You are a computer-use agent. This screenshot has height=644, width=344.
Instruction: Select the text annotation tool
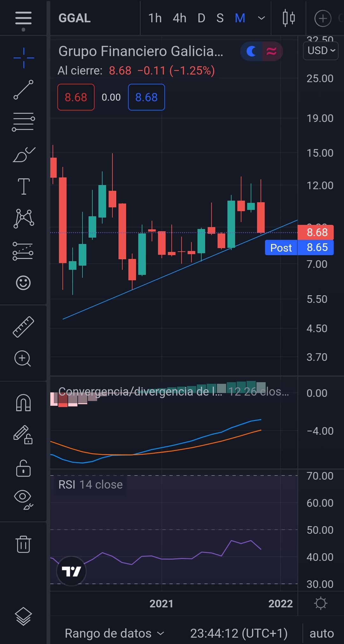(24, 186)
